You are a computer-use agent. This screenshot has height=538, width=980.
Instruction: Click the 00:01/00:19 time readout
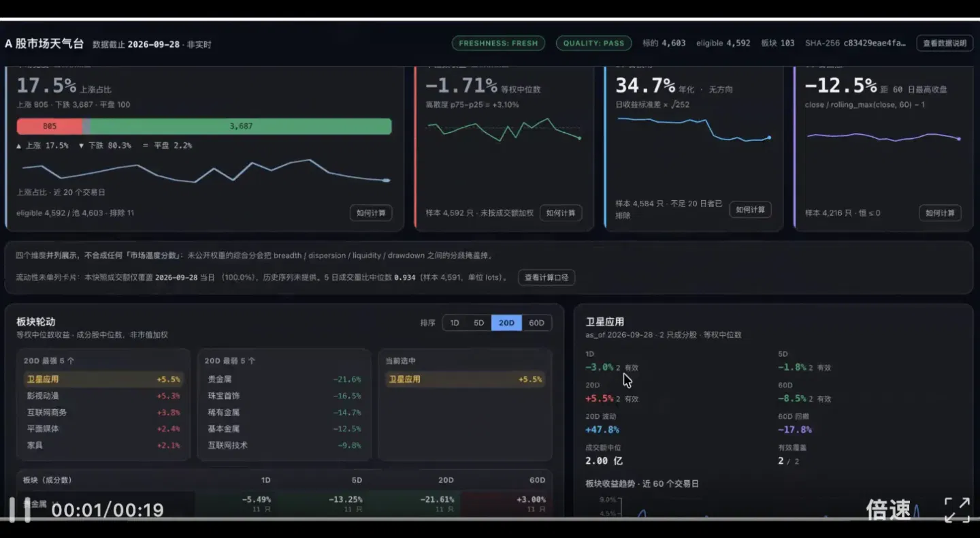pos(108,510)
